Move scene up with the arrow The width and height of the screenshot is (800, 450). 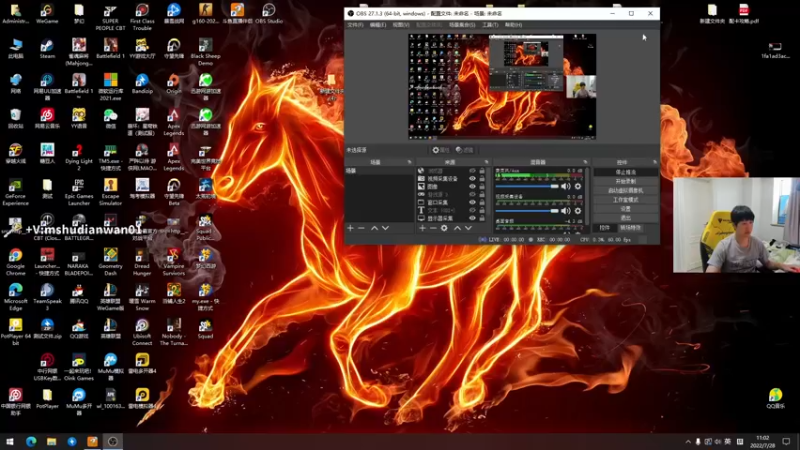pos(374,228)
